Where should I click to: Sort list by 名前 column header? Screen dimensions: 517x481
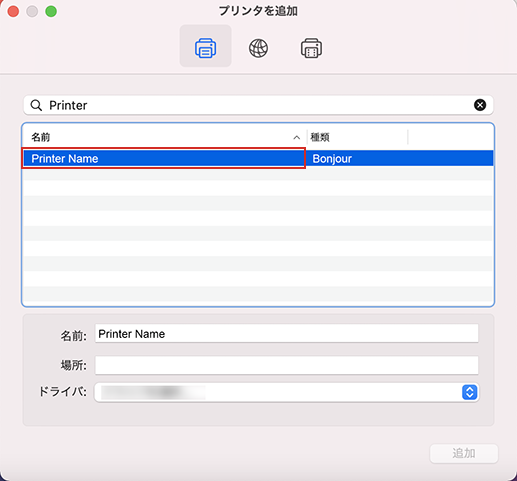click(164, 137)
